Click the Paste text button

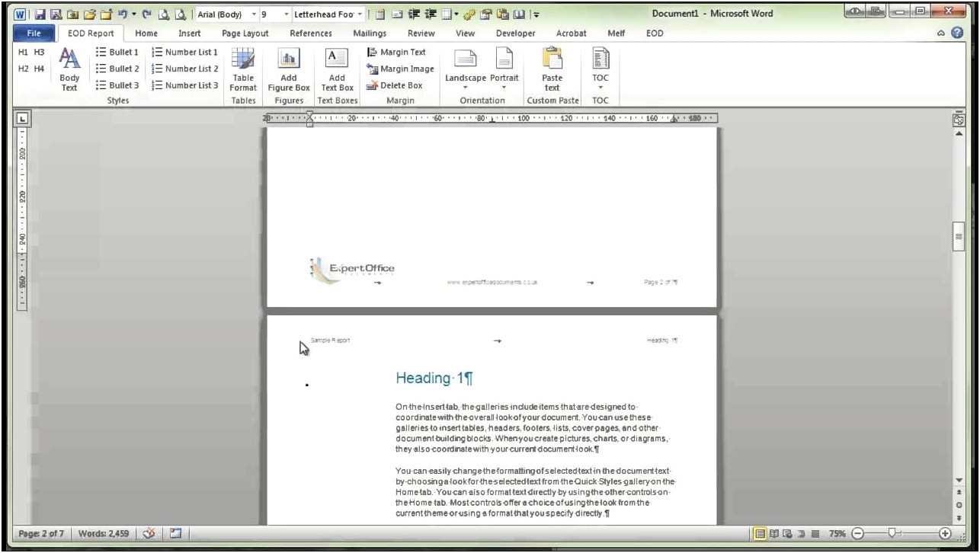[552, 69]
